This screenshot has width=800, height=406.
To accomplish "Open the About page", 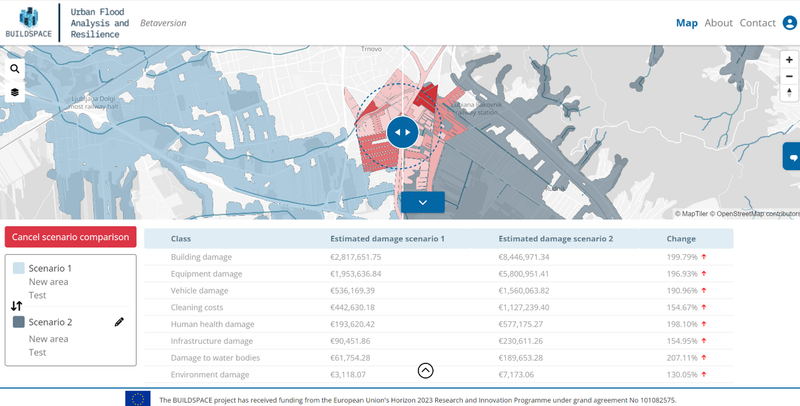I will tap(718, 23).
